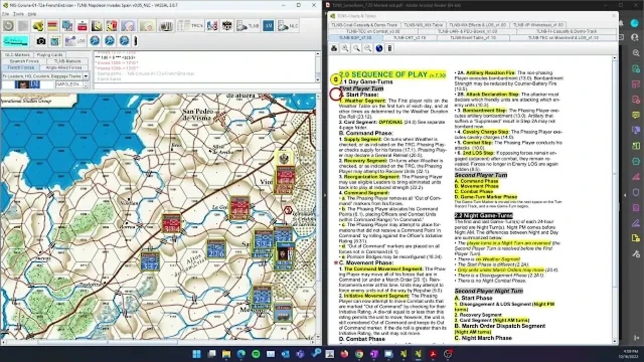Select the red 3-3-4 counter on road
Image resolution: width=644 pixels, height=362 pixels.
point(172,223)
